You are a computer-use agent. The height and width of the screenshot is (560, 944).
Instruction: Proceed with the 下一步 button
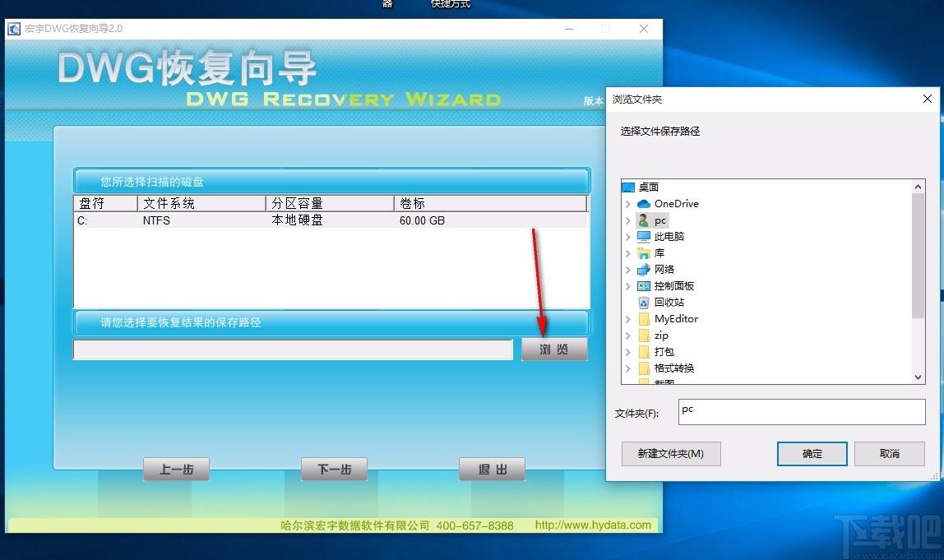point(334,469)
